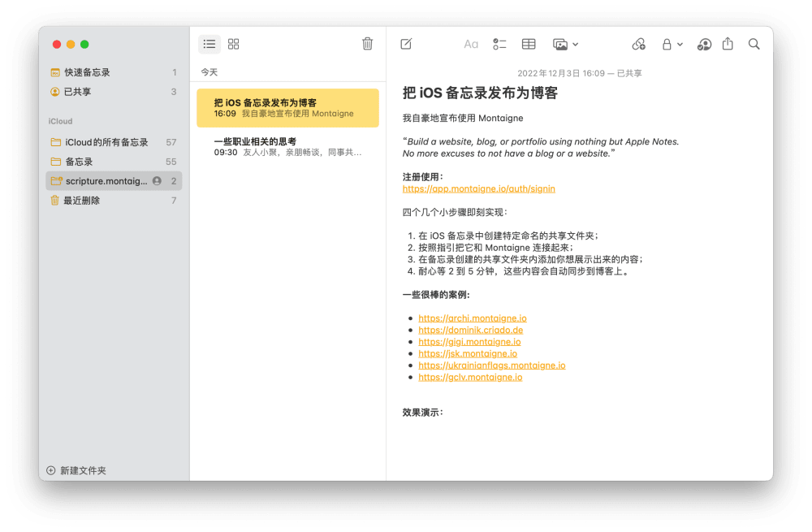Delete the selected note with trash icon
This screenshot has height=532, width=812.
pyautogui.click(x=367, y=44)
